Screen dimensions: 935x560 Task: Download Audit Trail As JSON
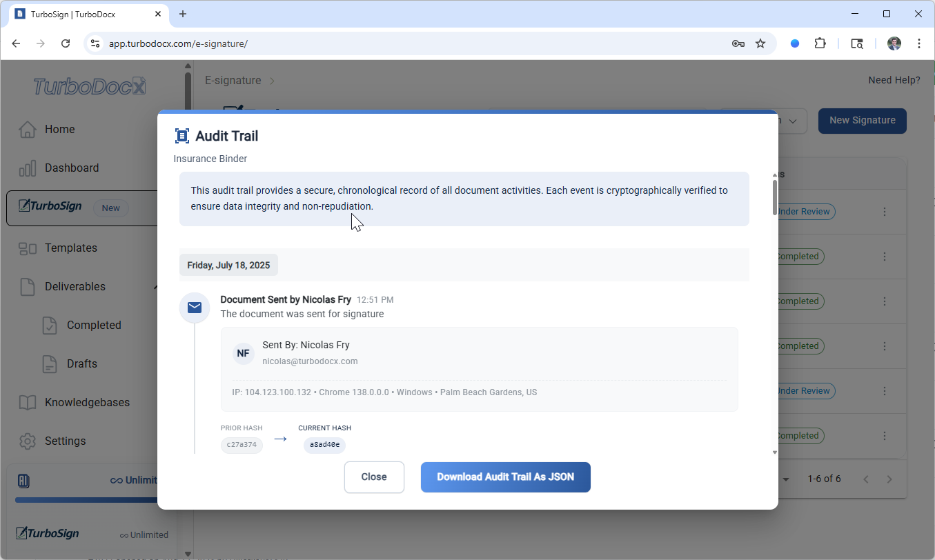pyautogui.click(x=506, y=477)
